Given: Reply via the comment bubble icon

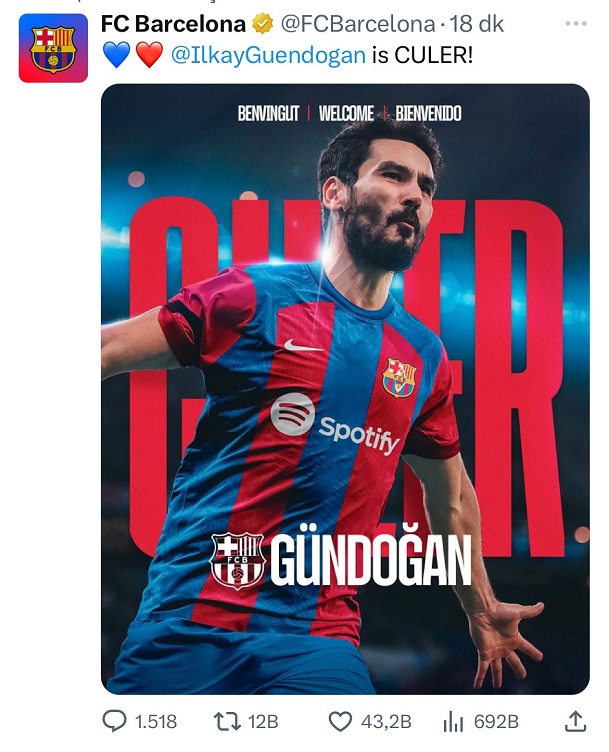Looking at the screenshot, I should 115,721.
